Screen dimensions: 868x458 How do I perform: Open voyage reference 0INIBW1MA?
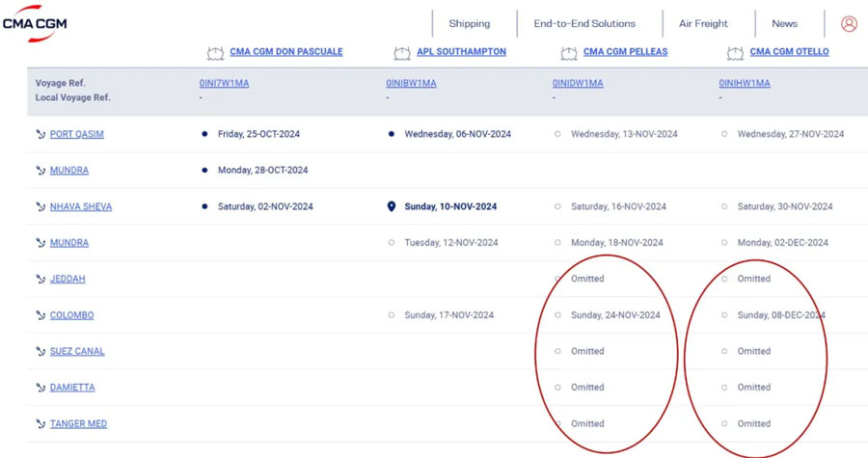(x=411, y=83)
